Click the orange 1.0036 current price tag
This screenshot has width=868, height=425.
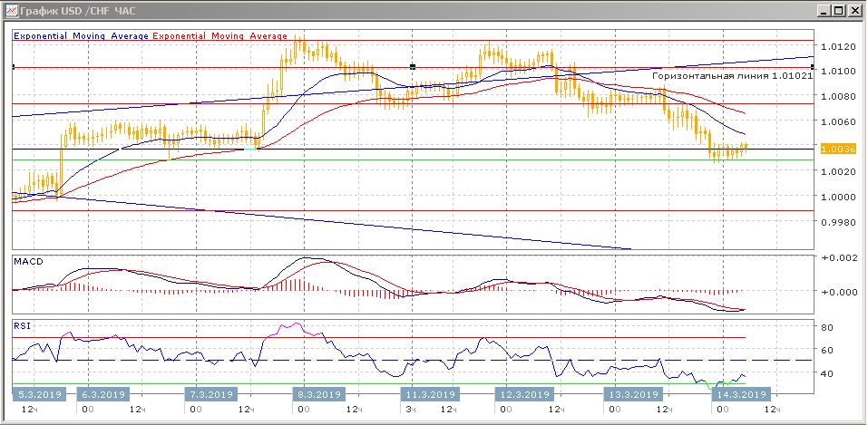(835, 149)
